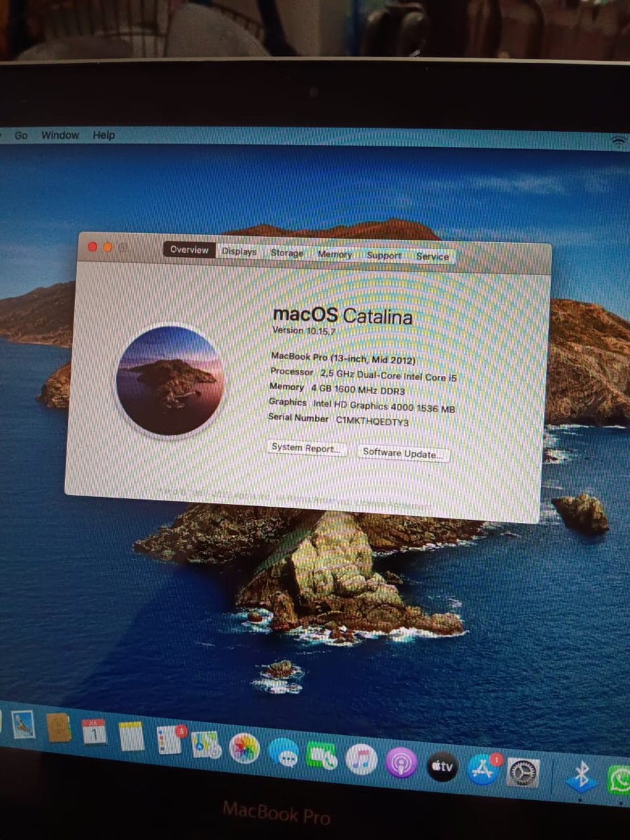Open the App Store with update badge
630x840 pixels.
pyautogui.click(x=483, y=770)
